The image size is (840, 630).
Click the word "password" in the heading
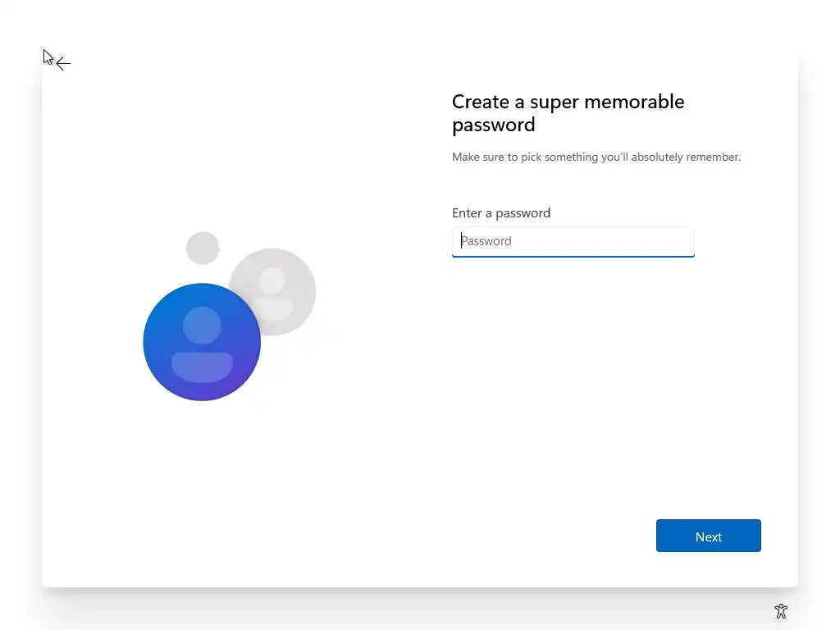point(493,126)
